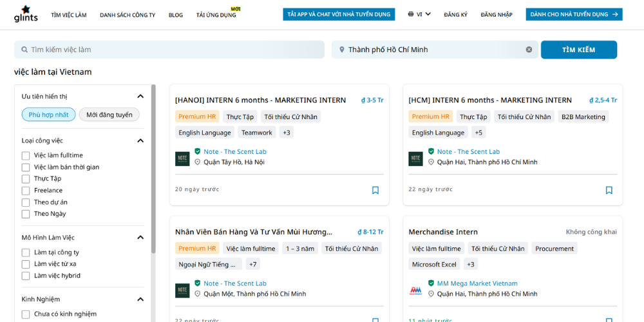Click the Tìm kiếm search button

[x=579, y=50]
